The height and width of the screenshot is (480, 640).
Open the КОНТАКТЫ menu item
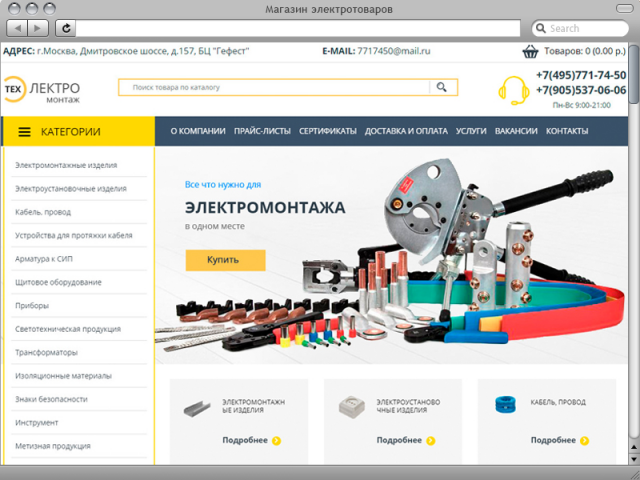point(567,131)
